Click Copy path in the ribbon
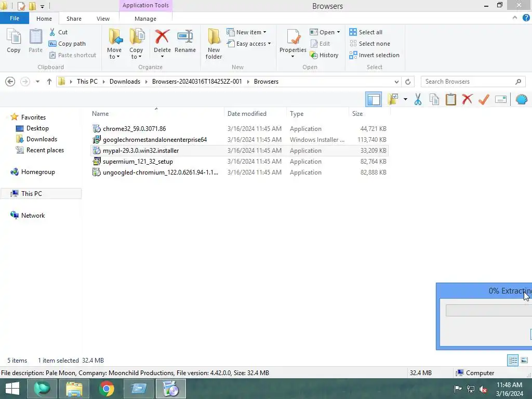Image resolution: width=532 pixels, height=399 pixels. coord(67,44)
